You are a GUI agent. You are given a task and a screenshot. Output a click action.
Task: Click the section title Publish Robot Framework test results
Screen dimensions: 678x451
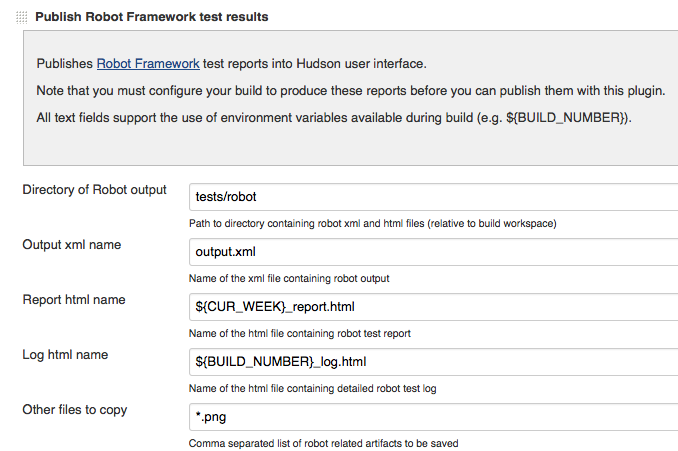coord(151,17)
